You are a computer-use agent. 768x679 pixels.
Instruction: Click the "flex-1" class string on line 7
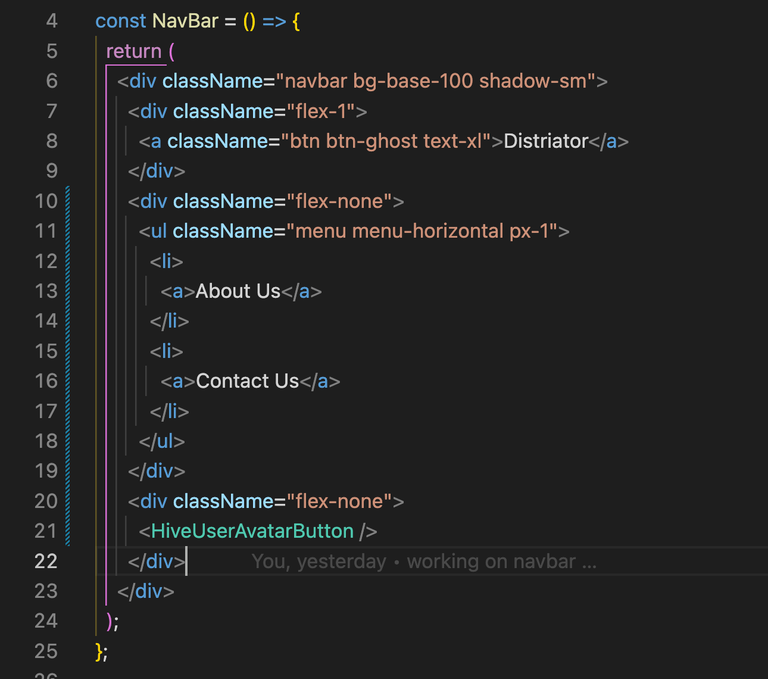[x=321, y=111]
